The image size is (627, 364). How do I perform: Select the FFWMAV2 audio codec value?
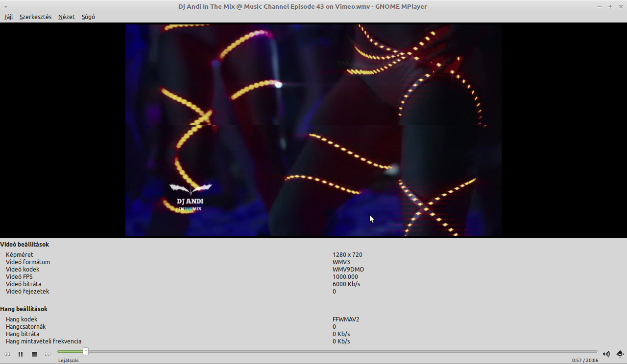(346, 319)
